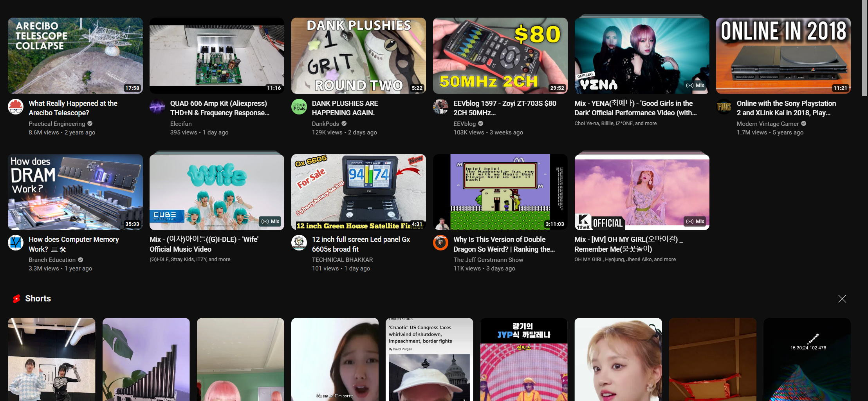The width and height of the screenshot is (868, 401).
Task: Click verified badge next to Practical Engineering
Action: coord(90,123)
